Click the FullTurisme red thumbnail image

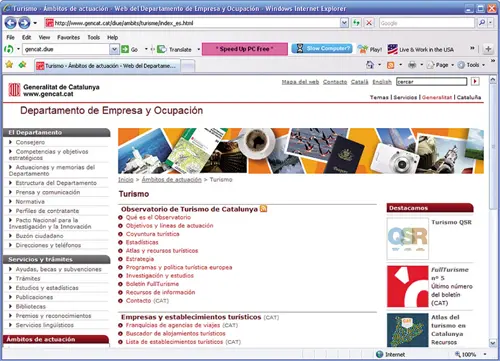408,286
